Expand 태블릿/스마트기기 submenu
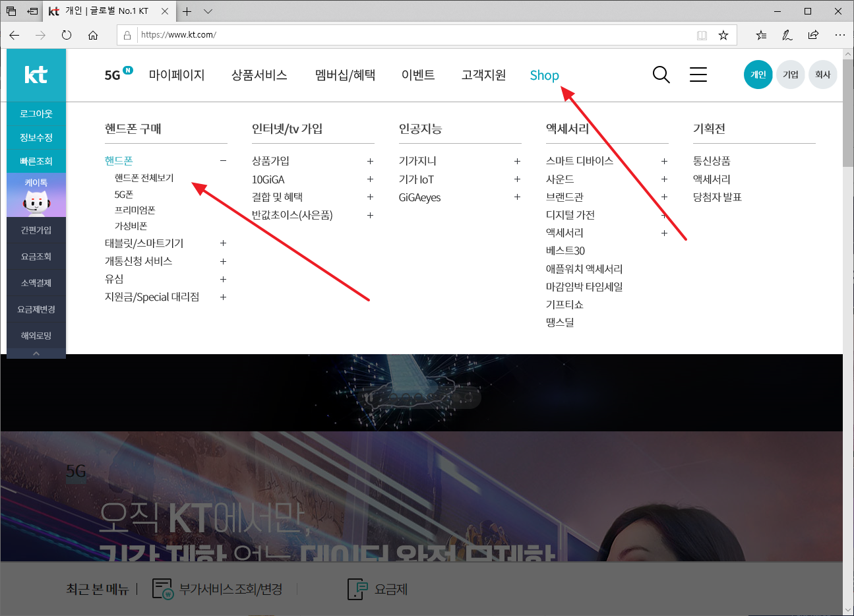854x616 pixels. tap(223, 243)
